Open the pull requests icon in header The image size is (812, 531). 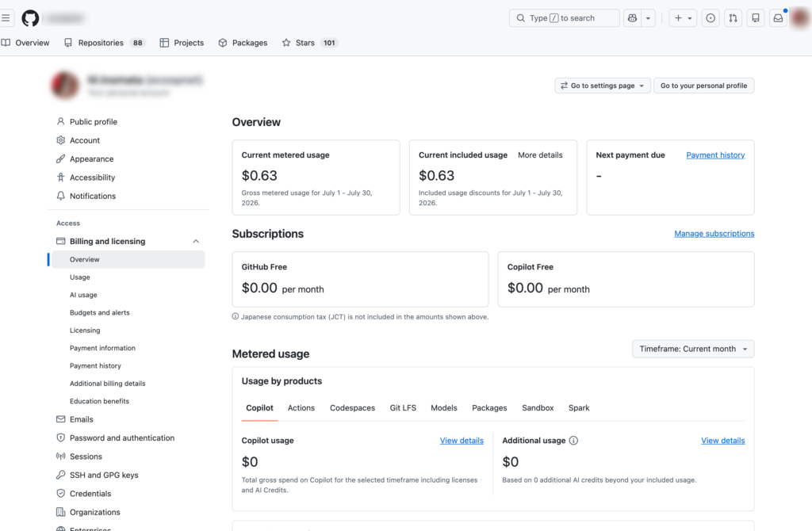point(733,18)
